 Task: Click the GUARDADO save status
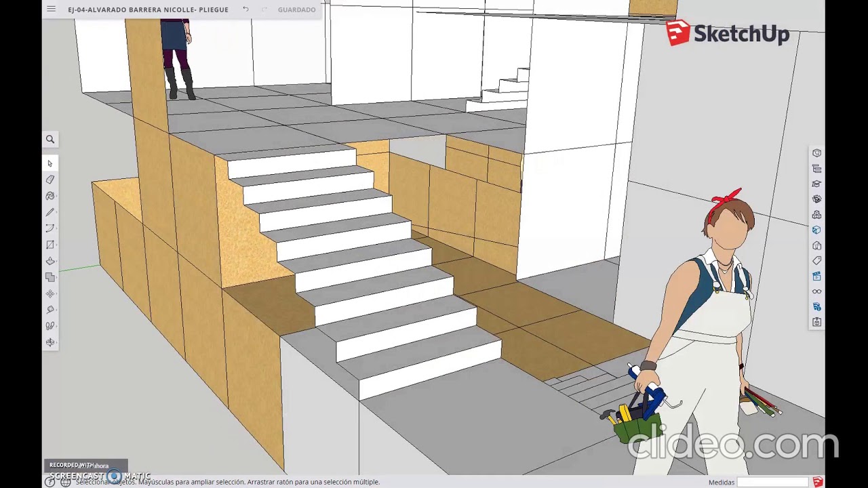click(296, 9)
